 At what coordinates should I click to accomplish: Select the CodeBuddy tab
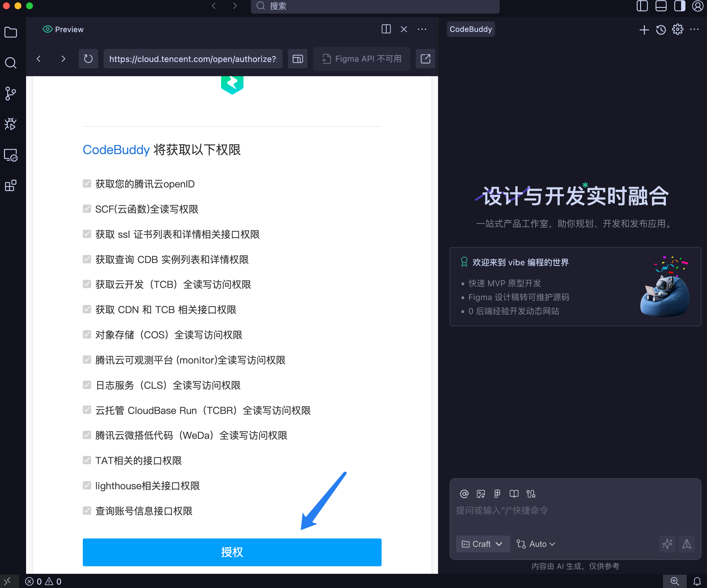(x=471, y=29)
